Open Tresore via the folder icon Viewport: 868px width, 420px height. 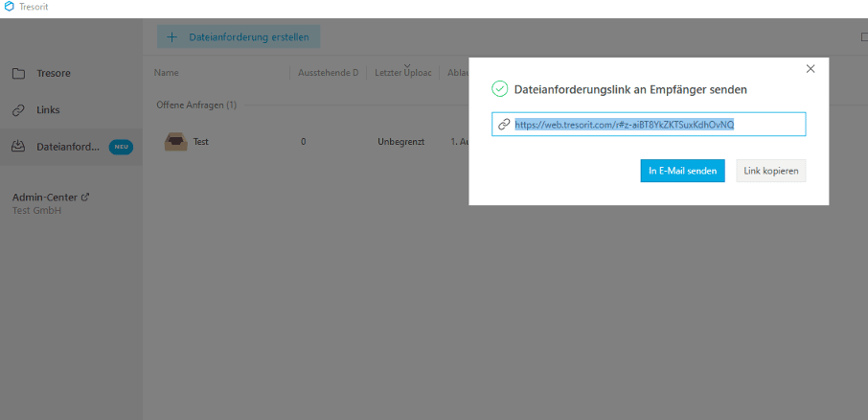click(x=18, y=74)
